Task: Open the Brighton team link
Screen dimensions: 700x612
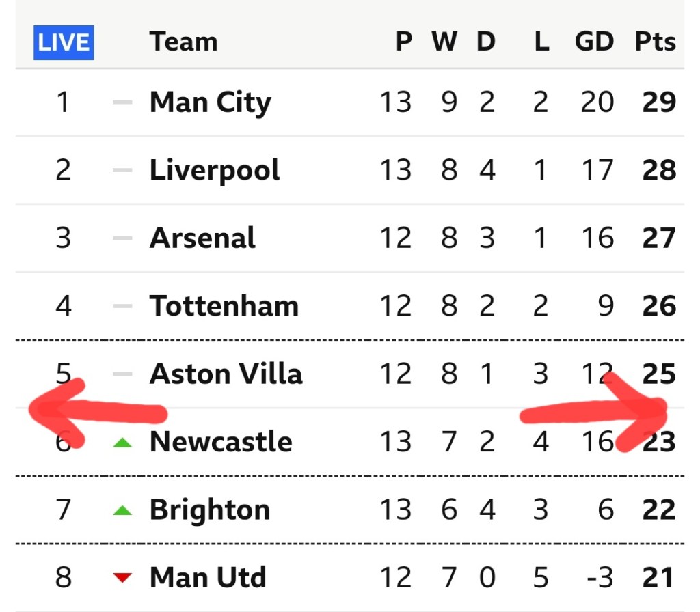Action: [210, 510]
